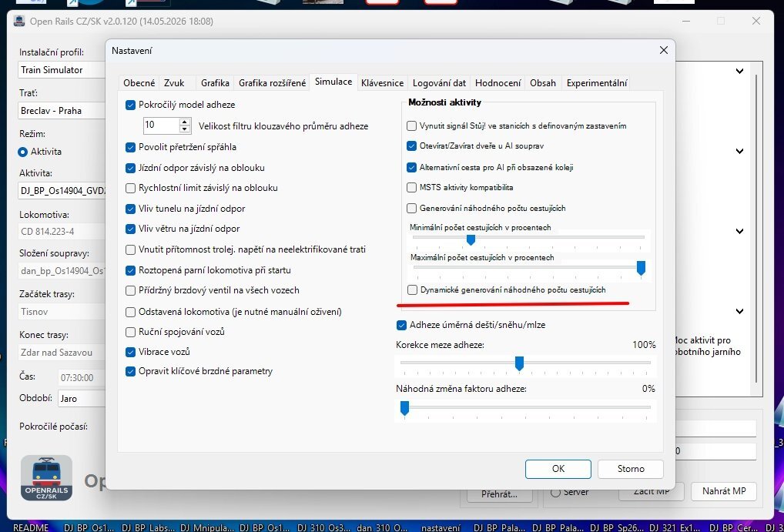Toggle Alternativní cesta pro AI checkbox
Viewport: 784px width, 532px height.
(411, 168)
